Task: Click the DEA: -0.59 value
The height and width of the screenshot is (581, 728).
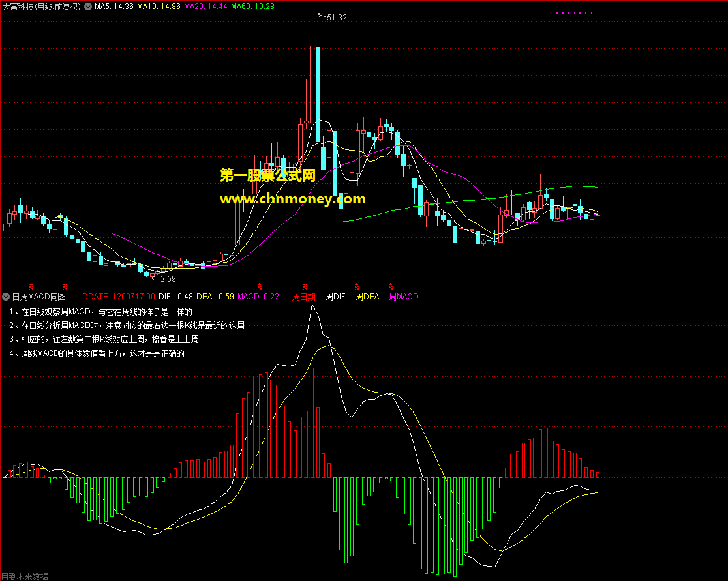Action: click(215, 297)
